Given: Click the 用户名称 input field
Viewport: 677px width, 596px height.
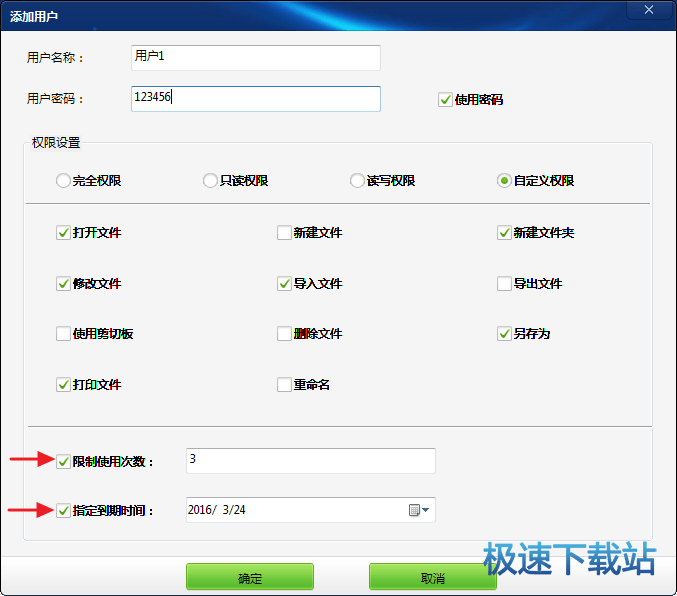Looking at the screenshot, I should [x=256, y=58].
